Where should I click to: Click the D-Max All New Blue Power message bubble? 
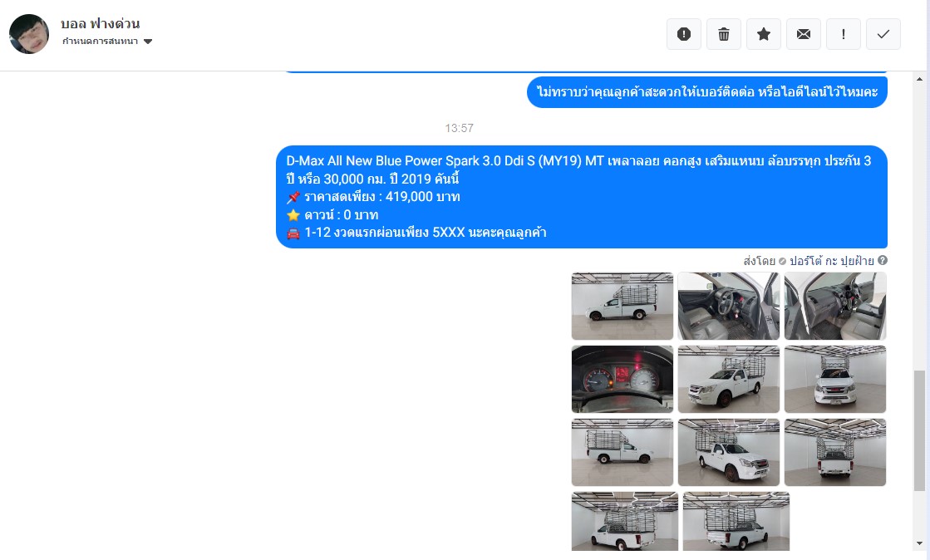click(581, 197)
